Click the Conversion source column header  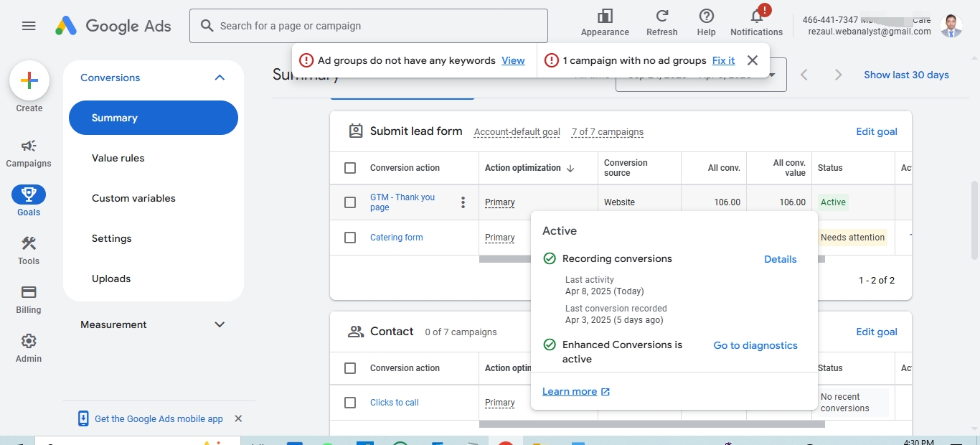pos(626,168)
